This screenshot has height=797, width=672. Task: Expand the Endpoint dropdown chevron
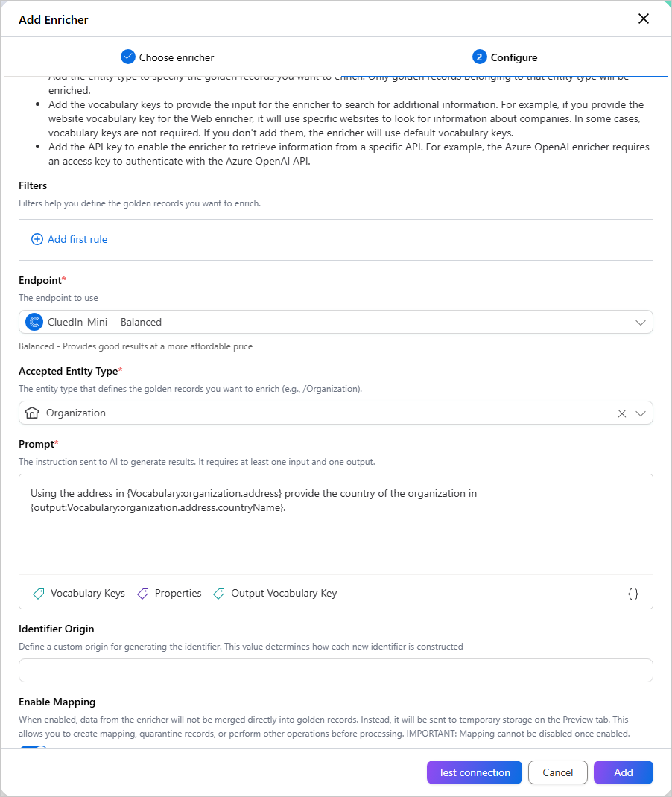tap(641, 323)
